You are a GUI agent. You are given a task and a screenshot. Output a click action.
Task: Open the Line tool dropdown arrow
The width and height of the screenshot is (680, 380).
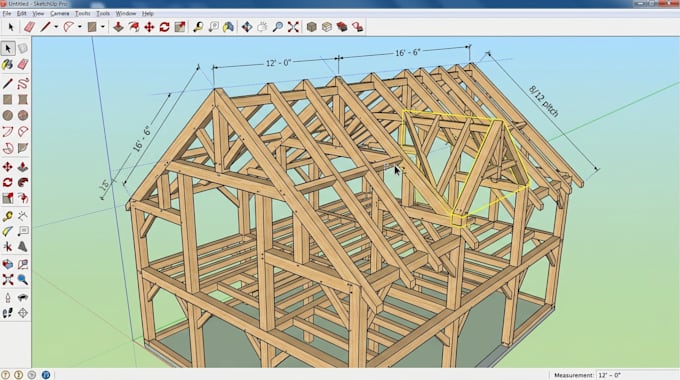tap(56, 27)
